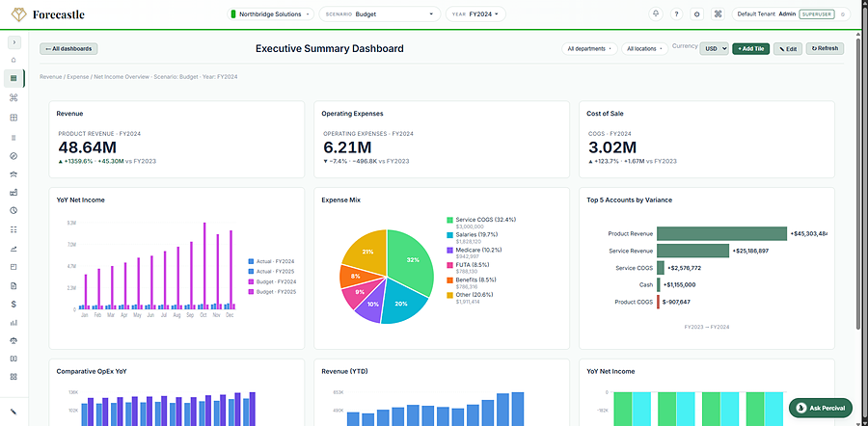Open the USD currency selector
The width and height of the screenshot is (868, 426).
coord(714,49)
